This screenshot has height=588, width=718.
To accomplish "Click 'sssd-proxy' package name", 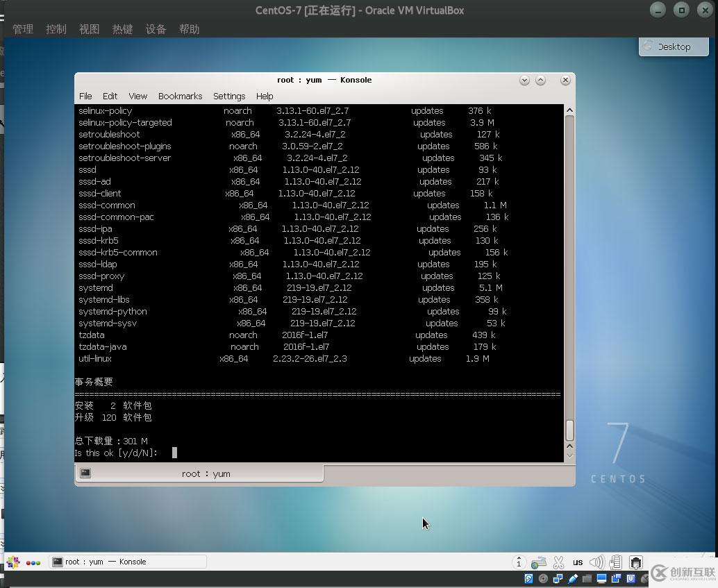I will tap(101, 276).
